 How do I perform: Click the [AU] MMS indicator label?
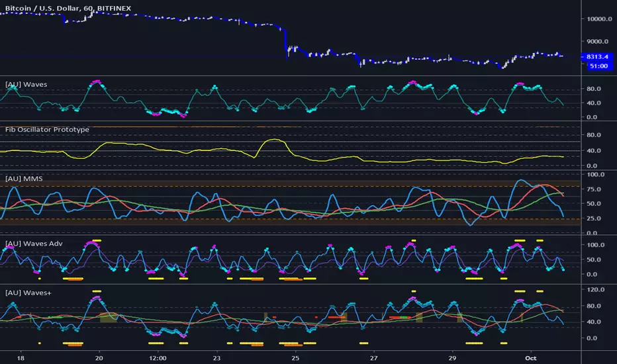click(x=24, y=179)
